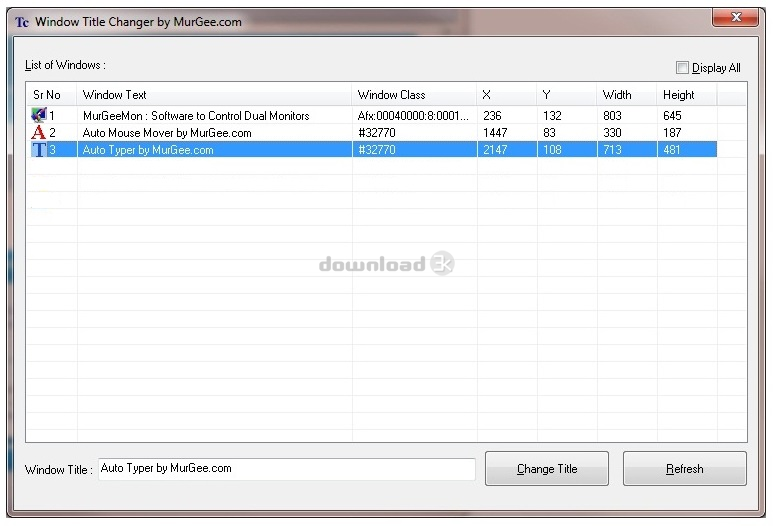Click the X value 1447
This screenshot has height=526, width=774.
(495, 133)
